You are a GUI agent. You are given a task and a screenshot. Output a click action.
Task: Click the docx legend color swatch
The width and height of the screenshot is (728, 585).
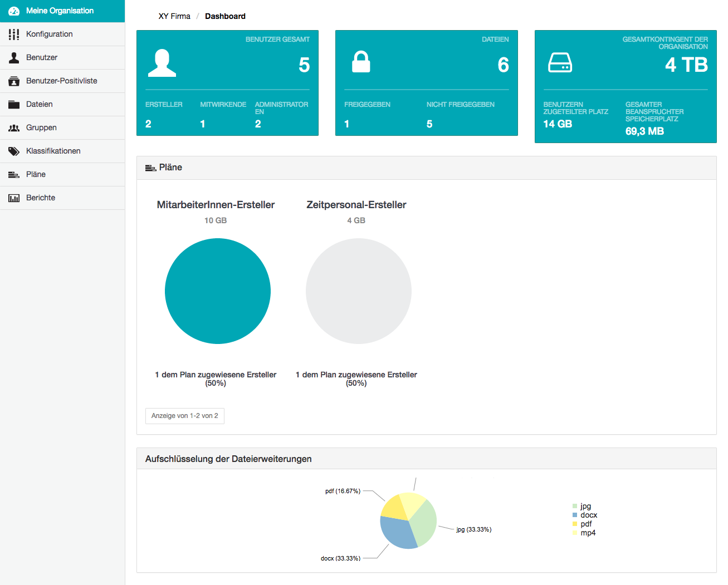[575, 515]
